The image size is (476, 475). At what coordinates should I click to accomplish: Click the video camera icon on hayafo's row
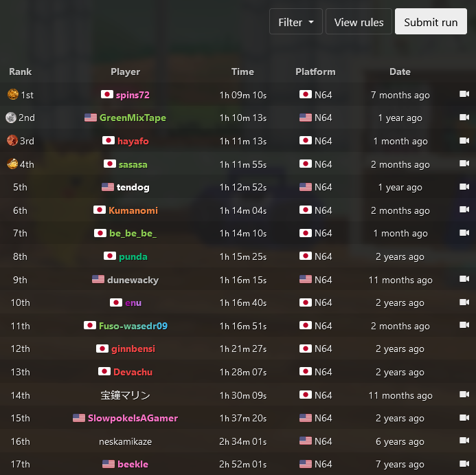coord(464,140)
